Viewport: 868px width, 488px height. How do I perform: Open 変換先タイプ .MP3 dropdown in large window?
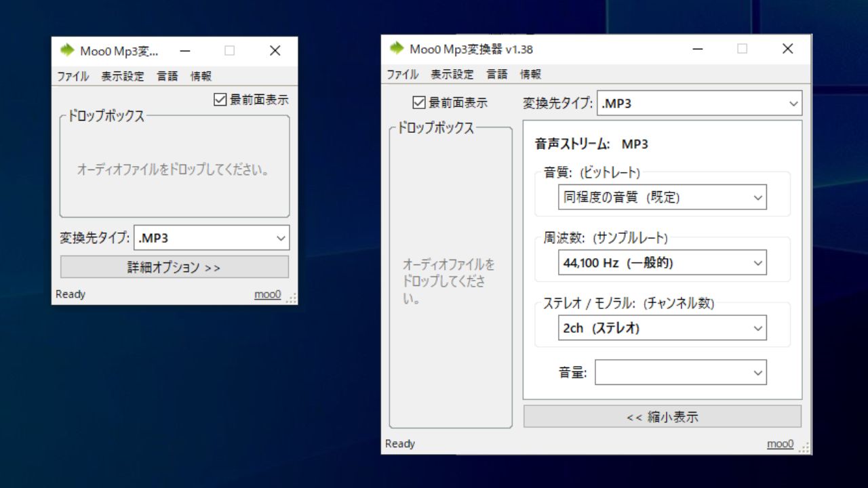pyautogui.click(x=699, y=104)
